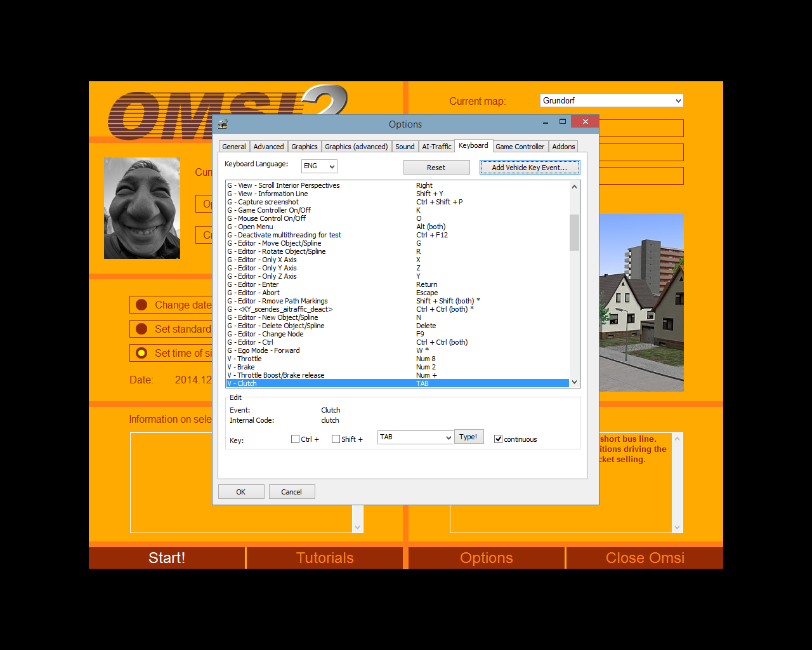Image resolution: width=812 pixels, height=650 pixels.
Task: Click Add Vehicle Key Event button
Action: (x=529, y=168)
